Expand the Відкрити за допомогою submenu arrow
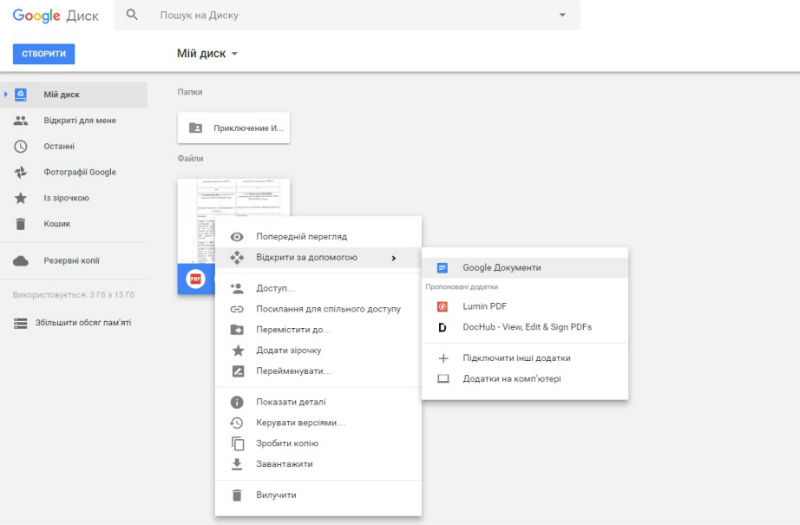Viewport: 800px width, 525px height. click(393, 258)
